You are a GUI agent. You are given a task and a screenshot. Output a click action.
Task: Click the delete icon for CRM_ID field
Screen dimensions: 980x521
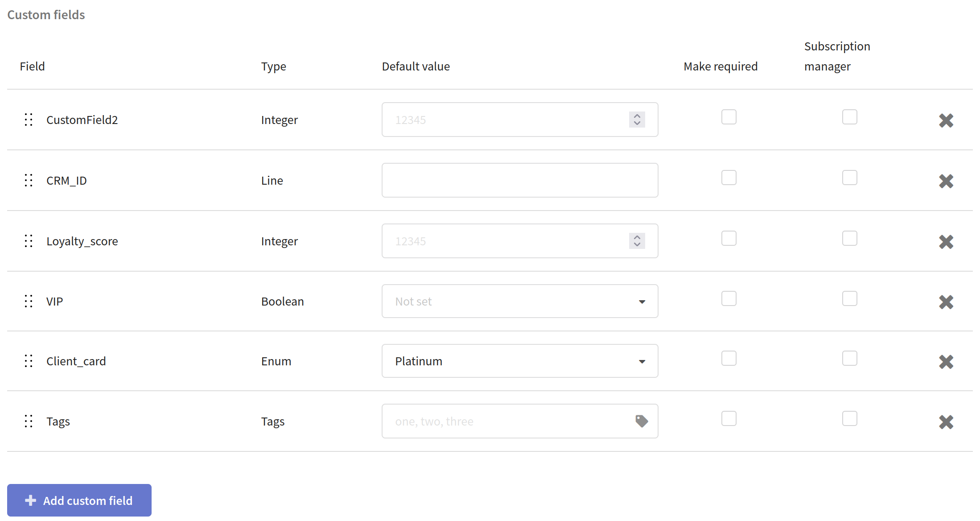pyautogui.click(x=947, y=180)
